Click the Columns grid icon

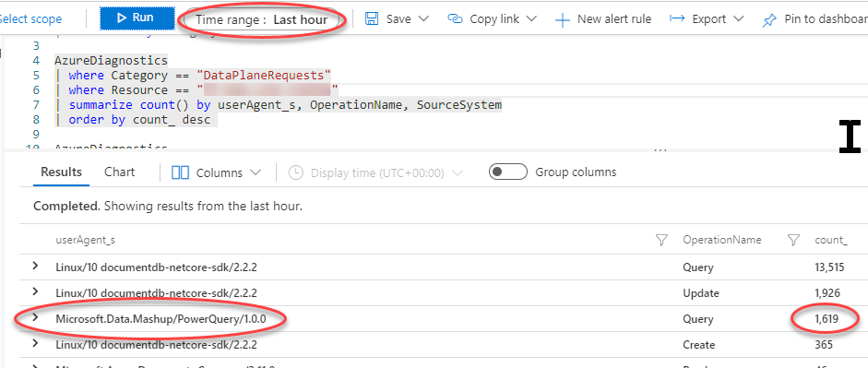(x=181, y=172)
